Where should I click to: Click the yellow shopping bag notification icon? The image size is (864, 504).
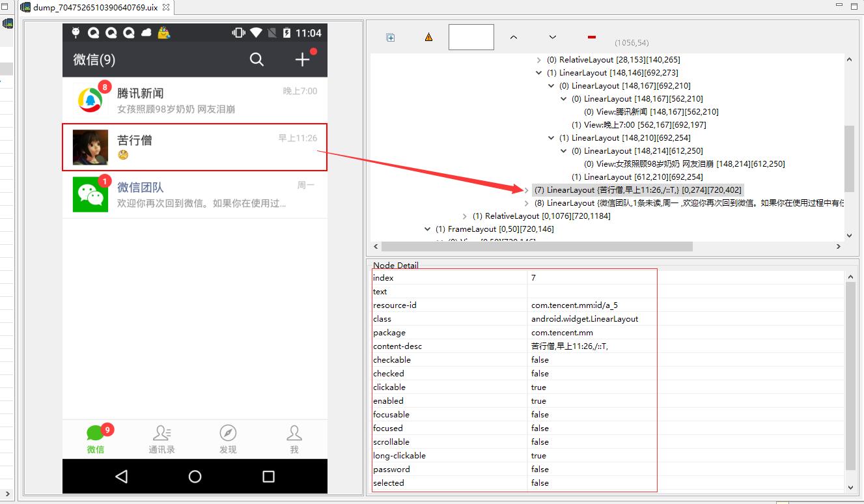pyautogui.click(x=164, y=33)
